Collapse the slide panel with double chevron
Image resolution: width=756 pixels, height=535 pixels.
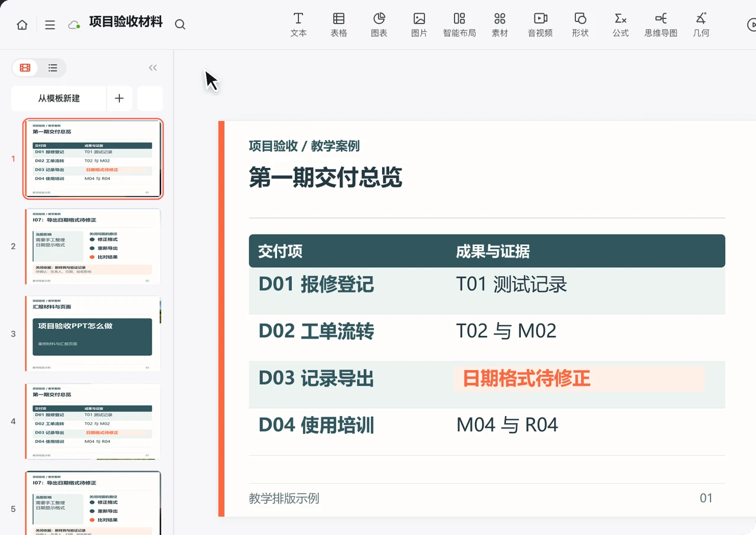153,68
